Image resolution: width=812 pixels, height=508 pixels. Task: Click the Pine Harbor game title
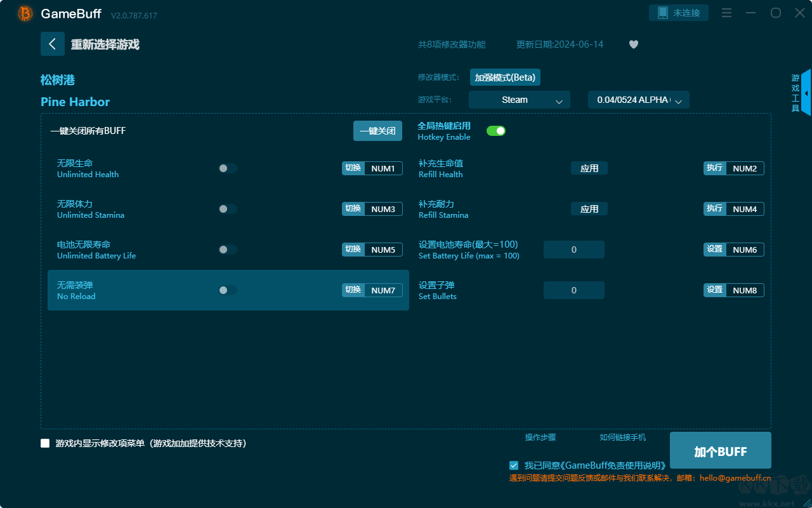(x=75, y=102)
